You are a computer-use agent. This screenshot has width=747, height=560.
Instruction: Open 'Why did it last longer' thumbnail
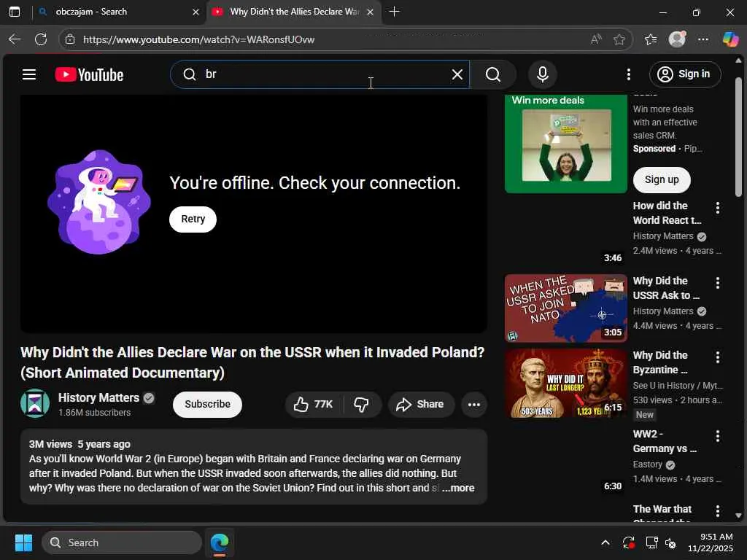pyautogui.click(x=565, y=383)
